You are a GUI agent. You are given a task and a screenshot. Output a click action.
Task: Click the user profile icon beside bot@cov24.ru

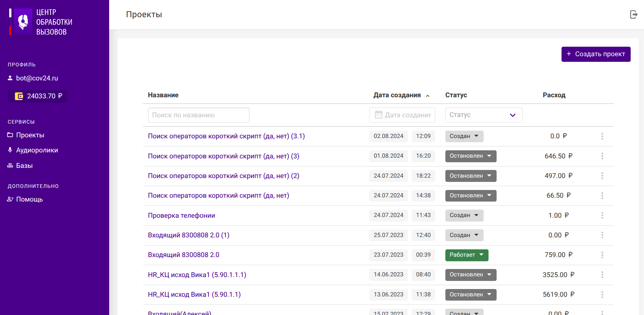pos(10,78)
